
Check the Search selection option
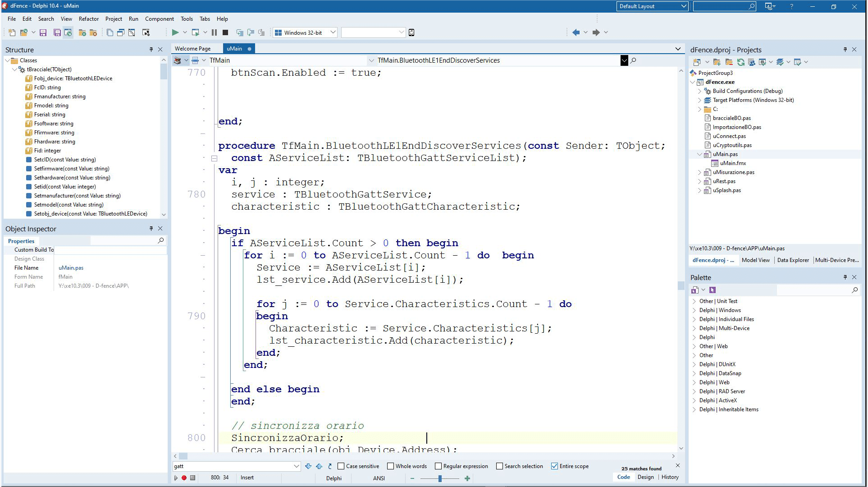499,466
